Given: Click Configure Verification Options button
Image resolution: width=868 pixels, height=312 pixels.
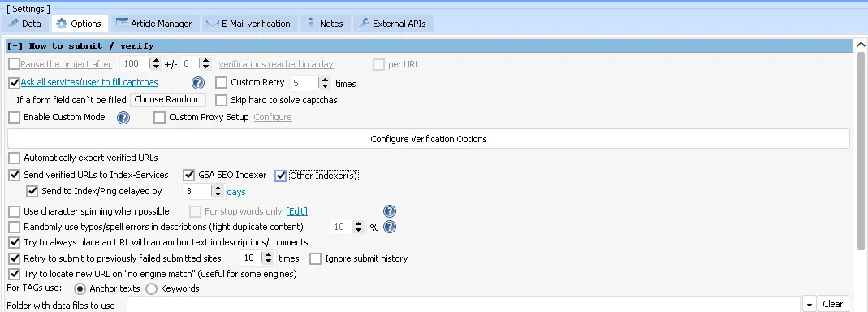Looking at the screenshot, I should click(x=429, y=139).
